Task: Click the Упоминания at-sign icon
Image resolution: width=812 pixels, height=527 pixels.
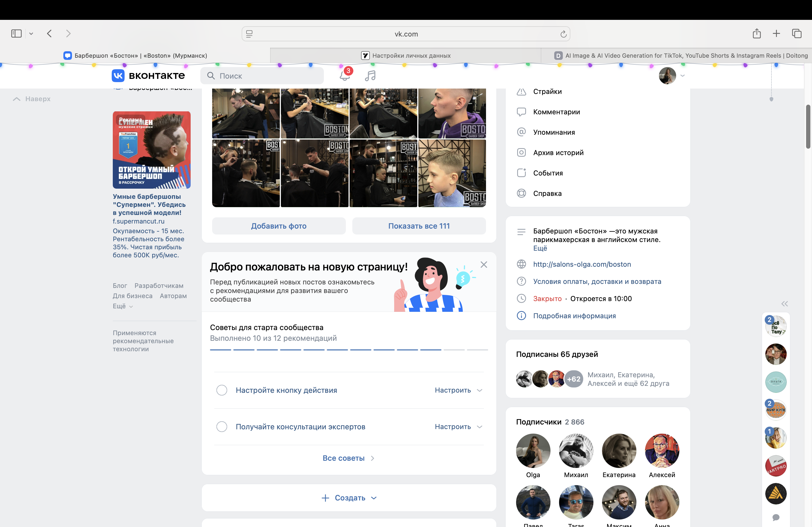Action: 521,132
